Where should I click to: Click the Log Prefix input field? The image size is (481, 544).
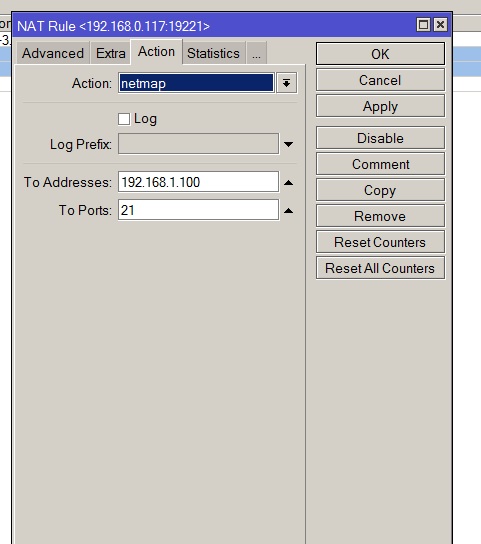click(x=198, y=144)
